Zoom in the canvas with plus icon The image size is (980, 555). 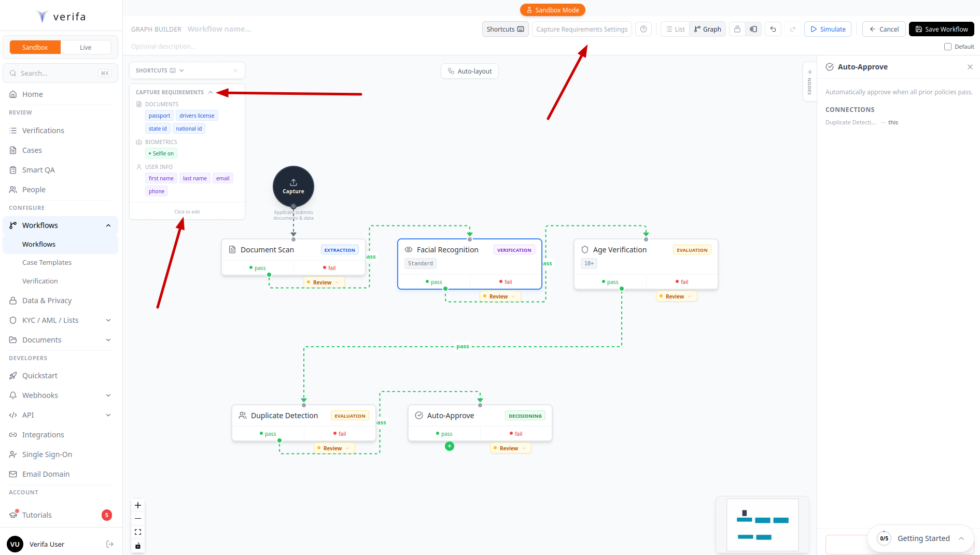(138, 505)
